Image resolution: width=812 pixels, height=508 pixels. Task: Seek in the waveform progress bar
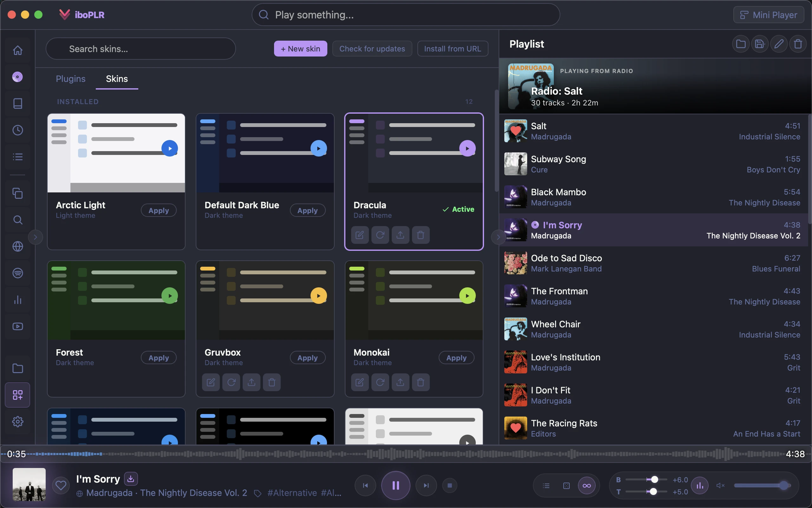(406, 454)
